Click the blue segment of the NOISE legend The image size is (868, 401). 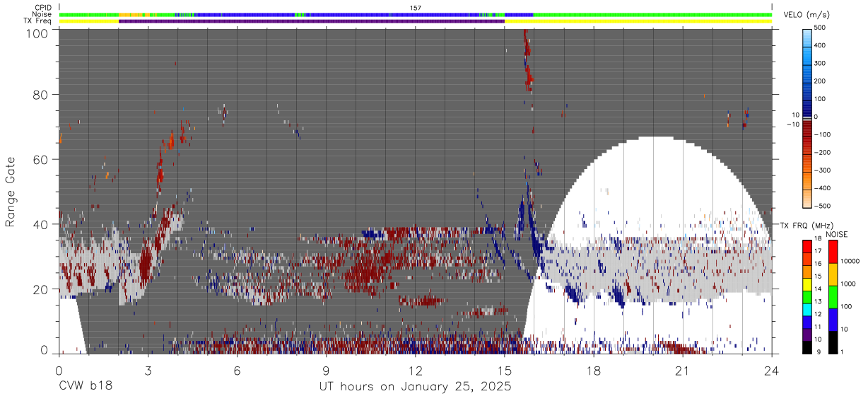(x=832, y=319)
